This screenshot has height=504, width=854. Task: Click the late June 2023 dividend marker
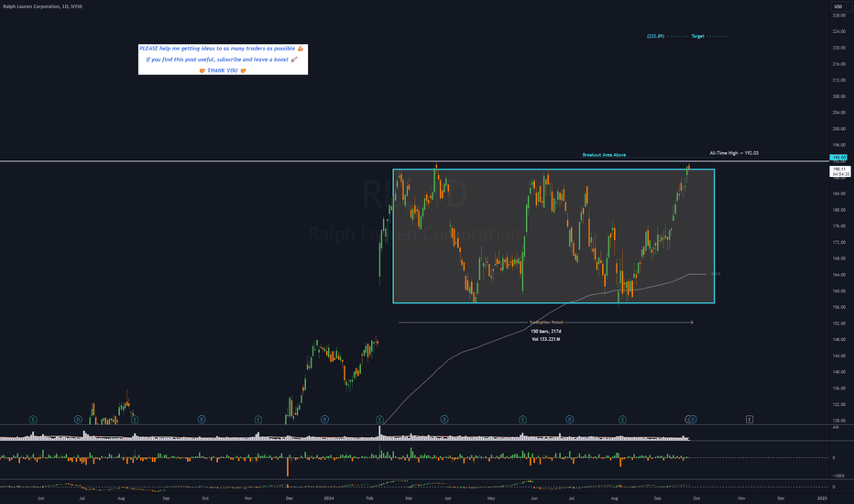click(78, 420)
